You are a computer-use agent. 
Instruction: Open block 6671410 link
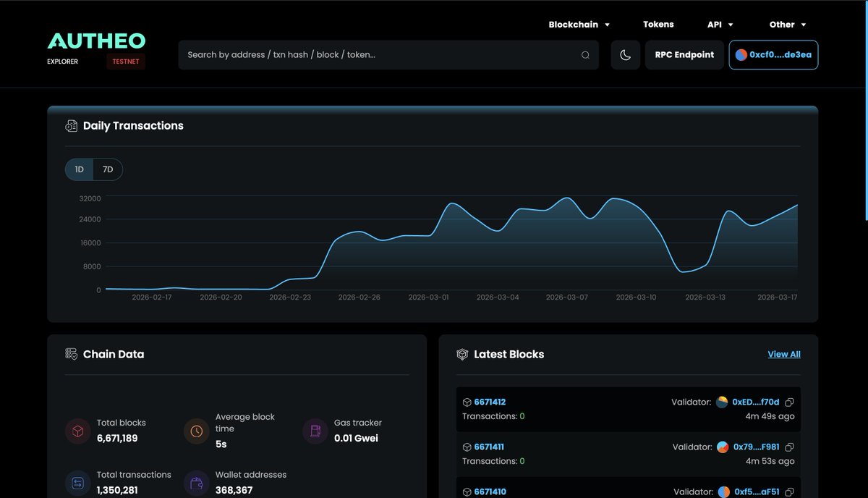click(490, 492)
